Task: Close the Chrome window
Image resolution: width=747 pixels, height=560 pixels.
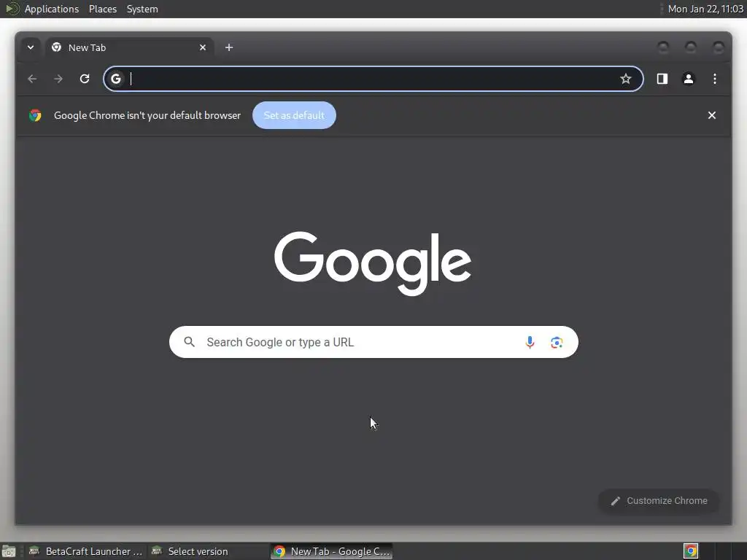Action: (718, 47)
